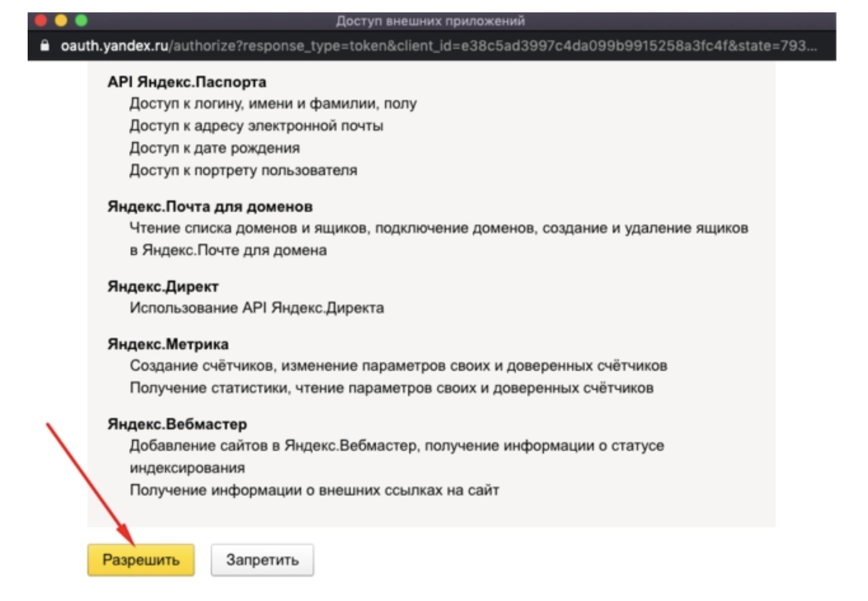Select heading Яндекс.Директ
This screenshot has height=601, width=868.
click(163, 286)
